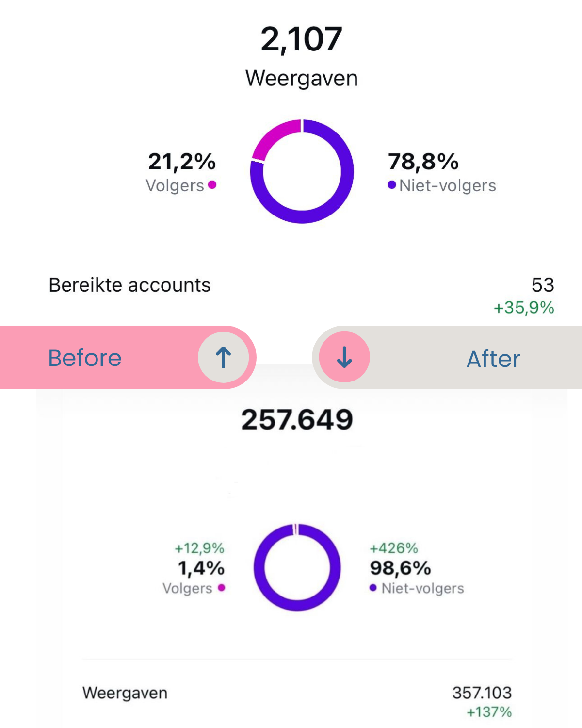Click the +12,9% change indicator
582x728 pixels.
point(199,548)
